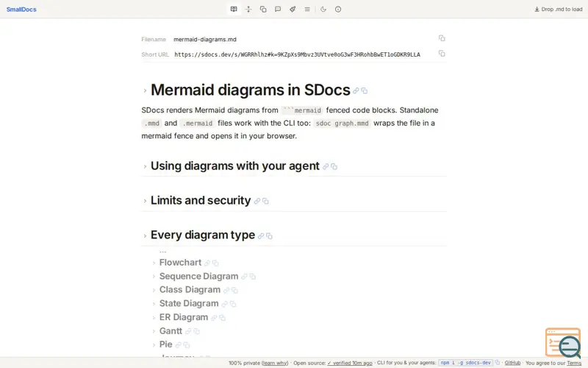Collapse the Mermaid diagrams in SDocs heading
The height and width of the screenshot is (368, 588).
(x=145, y=91)
